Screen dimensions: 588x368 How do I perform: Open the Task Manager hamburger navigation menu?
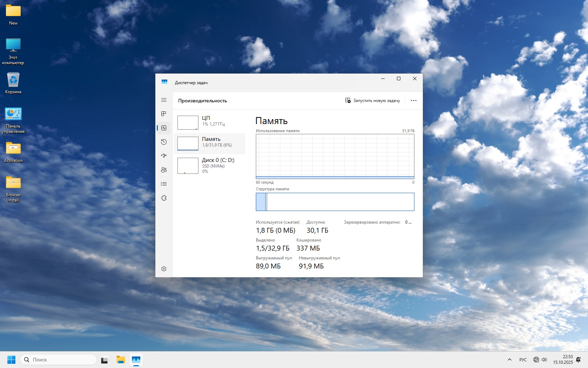[x=164, y=100]
